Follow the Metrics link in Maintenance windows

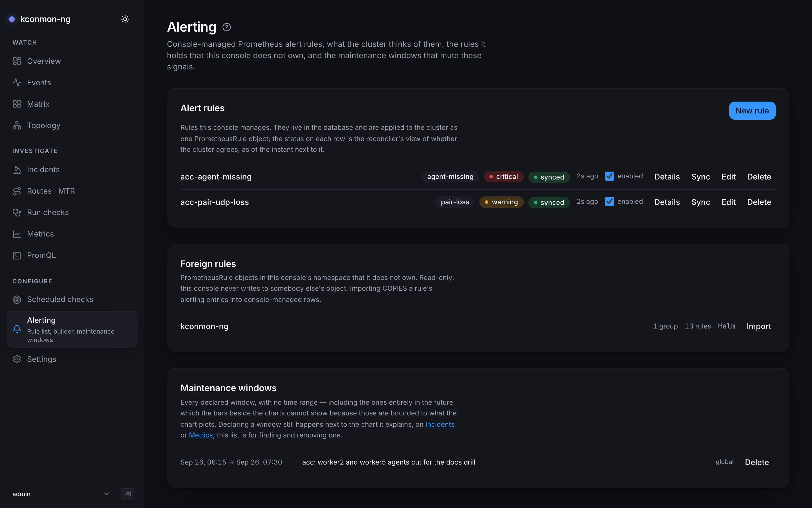click(201, 435)
